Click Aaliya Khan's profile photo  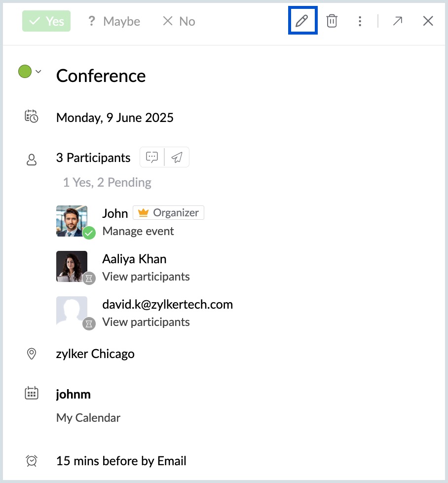[72, 266]
